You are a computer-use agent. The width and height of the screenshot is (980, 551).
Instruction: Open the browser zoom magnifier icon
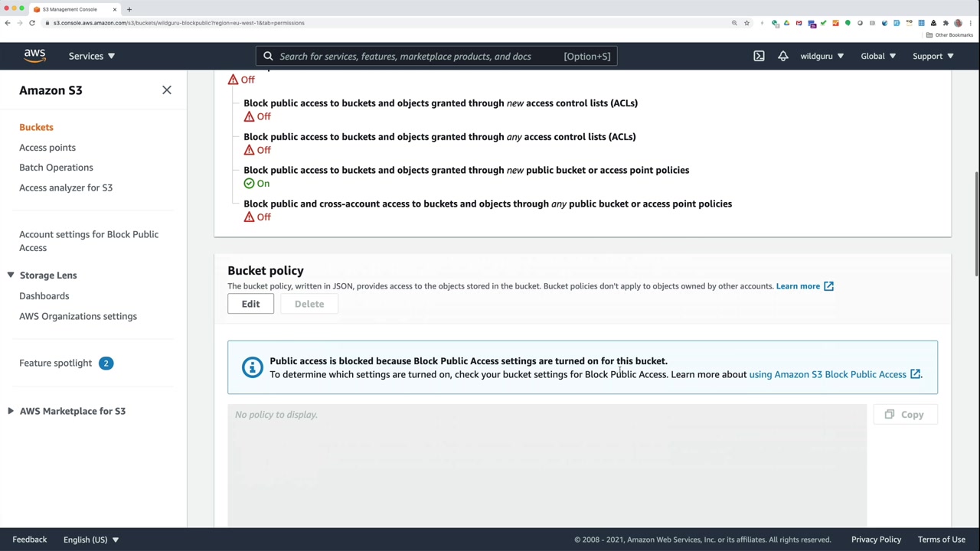pos(734,23)
